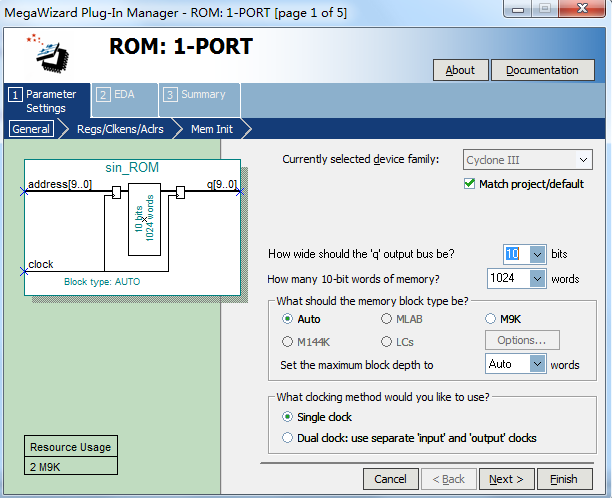Expand the words of memory dropdown arrow
612x498 pixels.
[537, 279]
